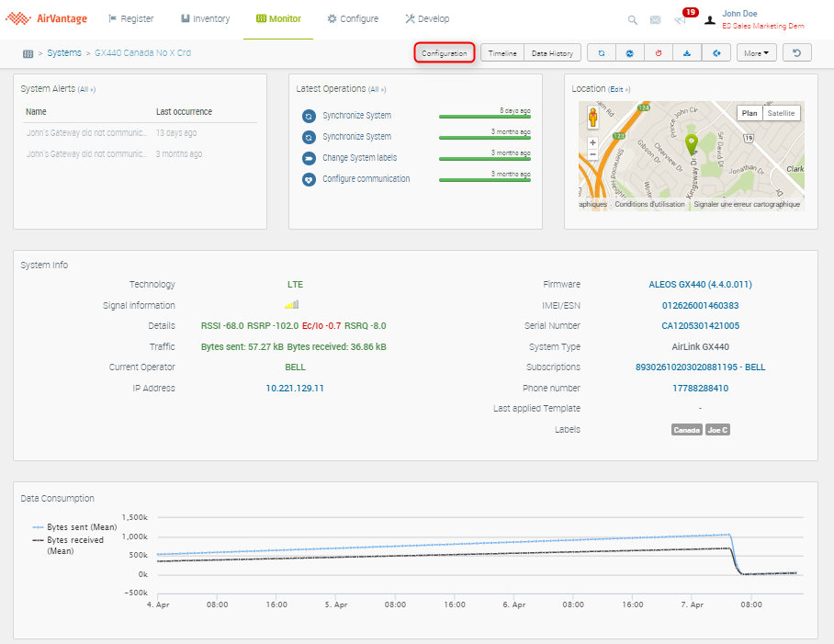Open subscription 89302610203020881195 - BELL
The height and width of the screenshot is (644, 834).
[700, 367]
